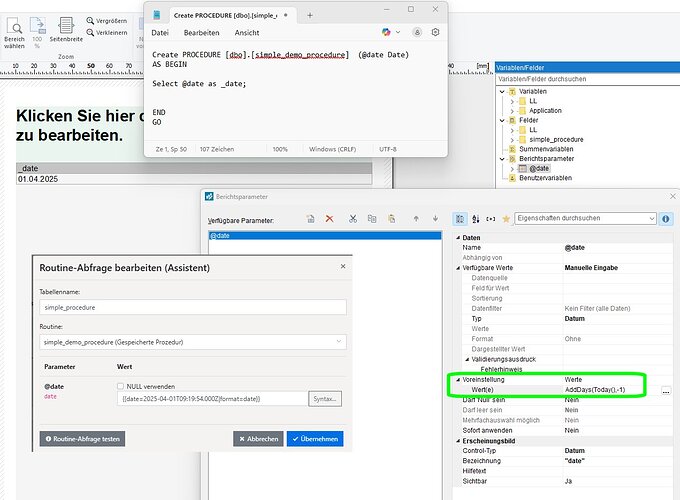The image size is (680, 500).
Task: Collapse Felder tree node
Action: (502, 120)
